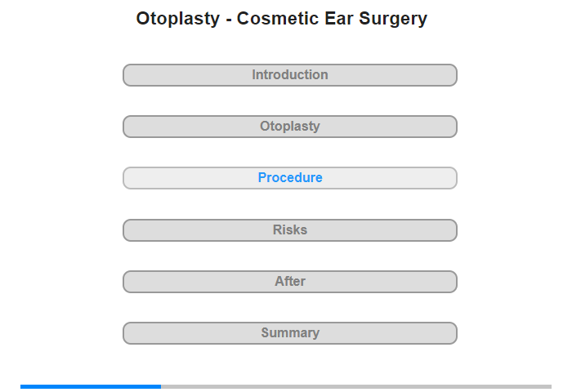Click the After label text
The height and width of the screenshot is (392, 572).
coord(290,282)
